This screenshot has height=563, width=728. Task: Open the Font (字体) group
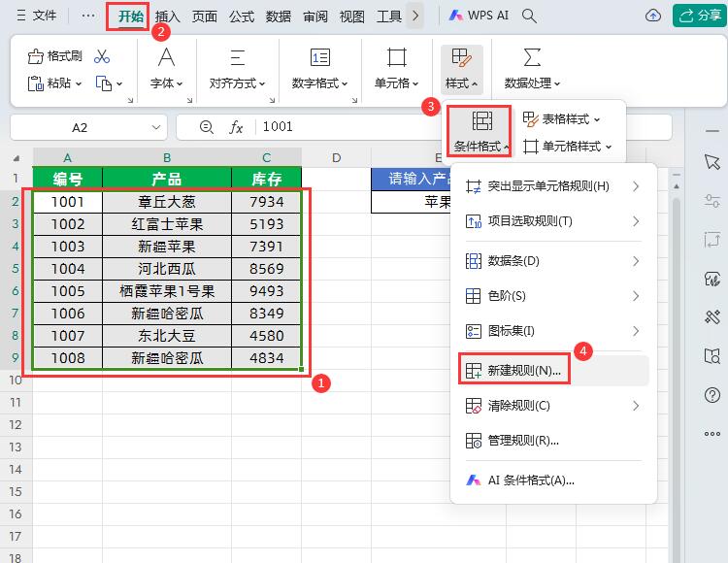(166, 69)
